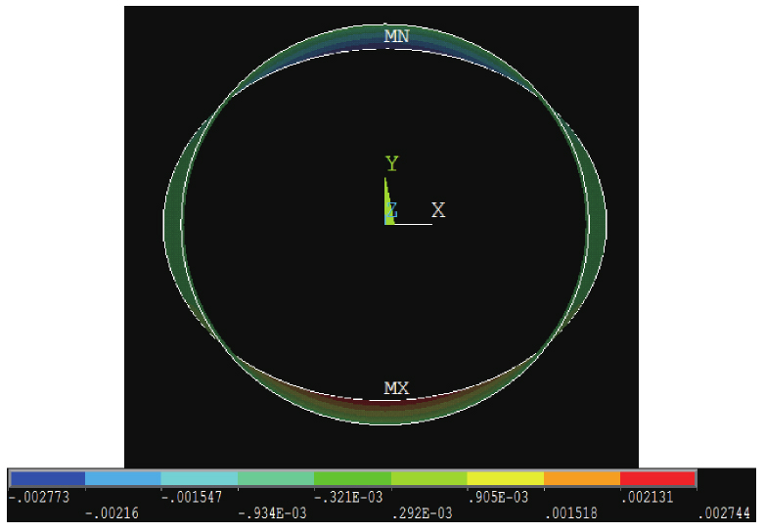Click the MX maximum marker label
The image size is (765, 532).
396,388
